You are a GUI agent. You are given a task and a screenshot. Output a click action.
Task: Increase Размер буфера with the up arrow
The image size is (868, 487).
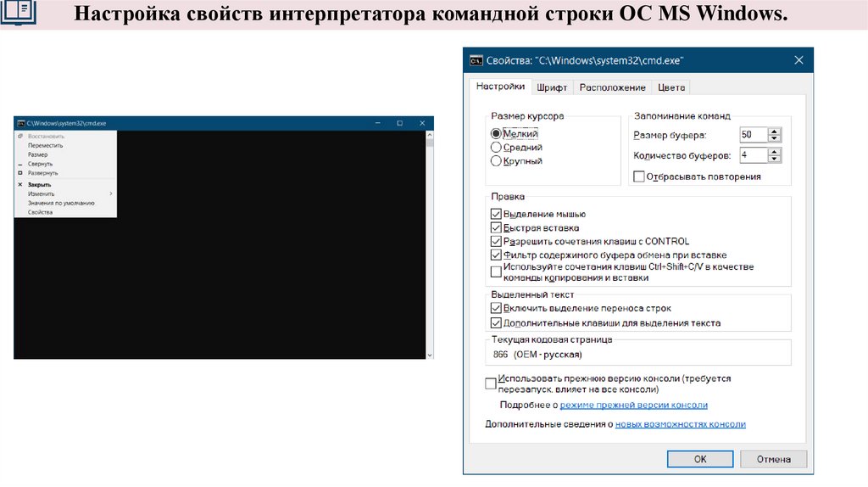pyautogui.click(x=775, y=132)
